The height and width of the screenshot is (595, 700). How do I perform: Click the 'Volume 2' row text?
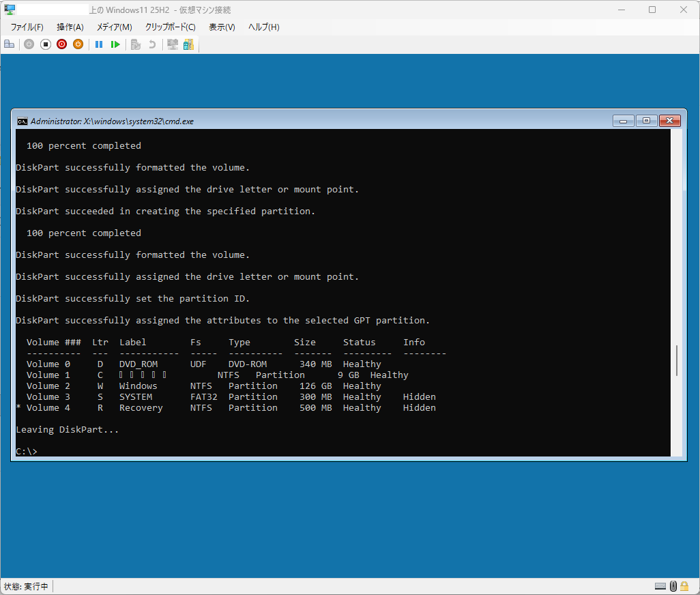[x=48, y=386]
